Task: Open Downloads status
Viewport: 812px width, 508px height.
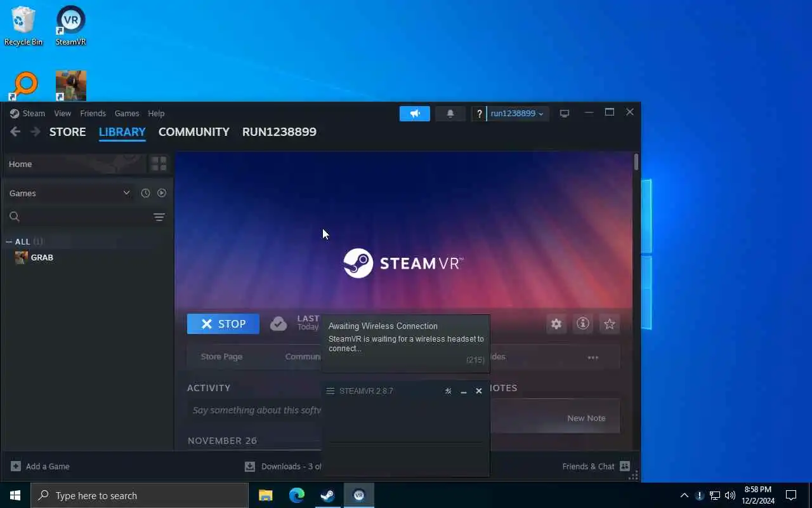Action: 284,466
